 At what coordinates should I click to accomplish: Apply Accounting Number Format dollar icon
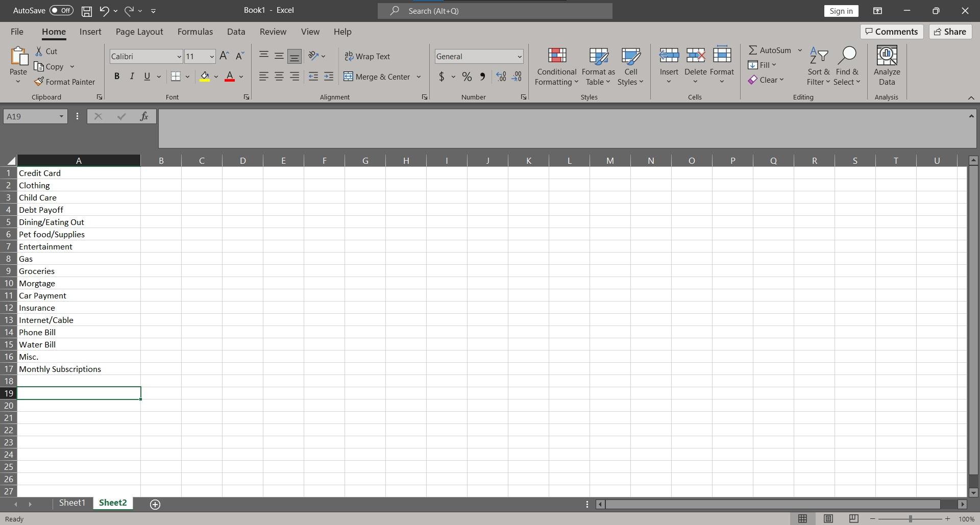[442, 77]
